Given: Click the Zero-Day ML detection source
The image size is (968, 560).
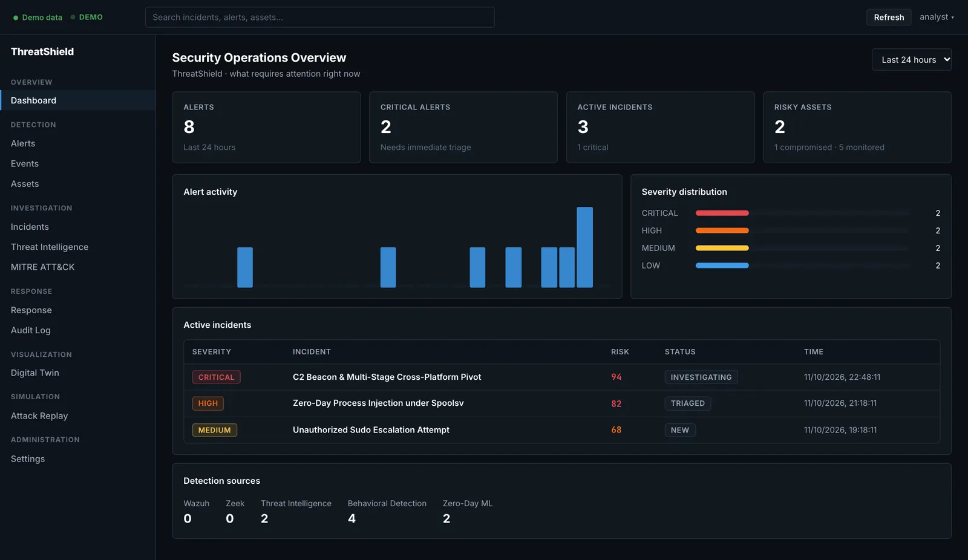Looking at the screenshot, I should click(x=468, y=512).
